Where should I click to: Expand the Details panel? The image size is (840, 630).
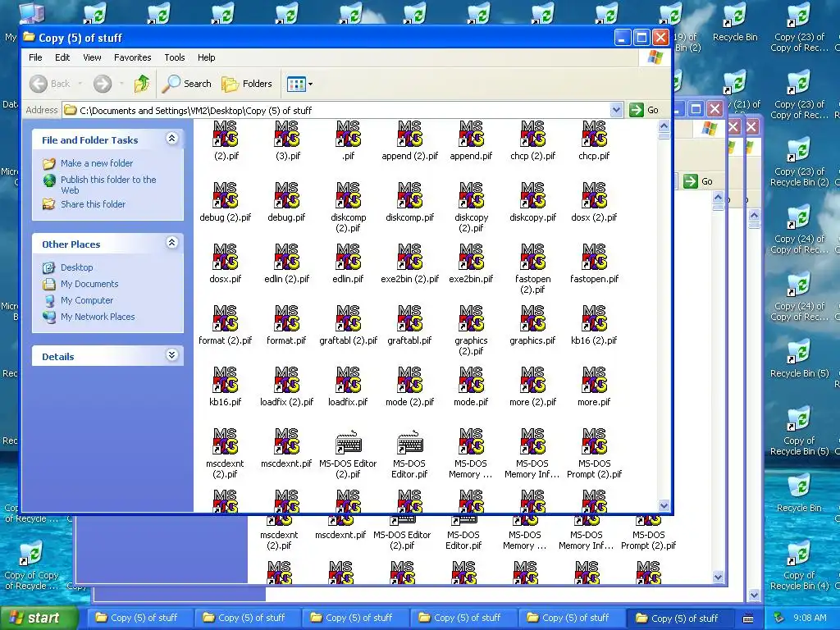[171, 355]
